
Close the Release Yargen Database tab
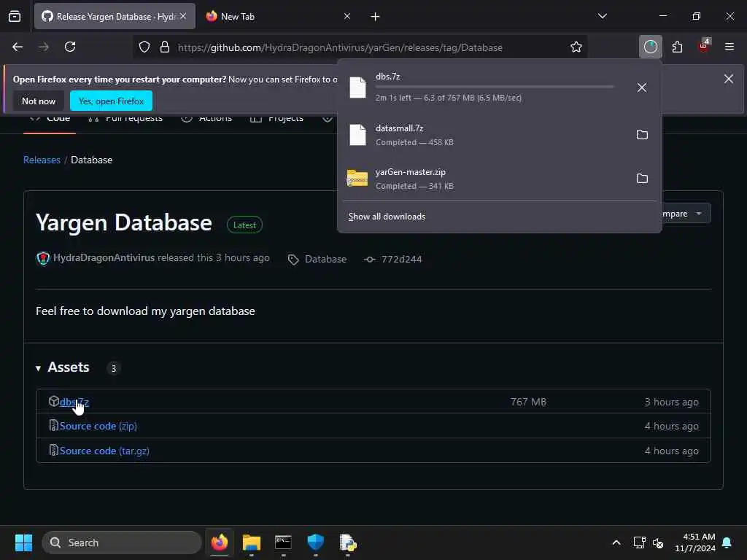click(x=183, y=16)
